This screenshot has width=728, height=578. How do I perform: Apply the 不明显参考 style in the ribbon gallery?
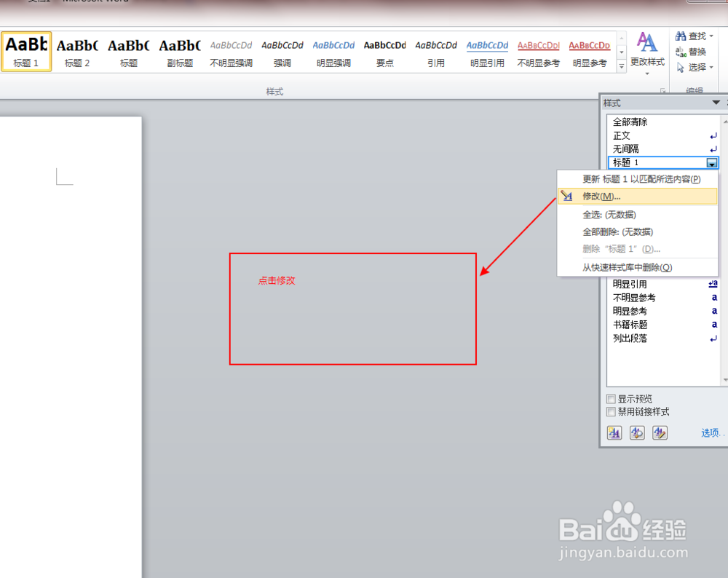tap(539, 52)
